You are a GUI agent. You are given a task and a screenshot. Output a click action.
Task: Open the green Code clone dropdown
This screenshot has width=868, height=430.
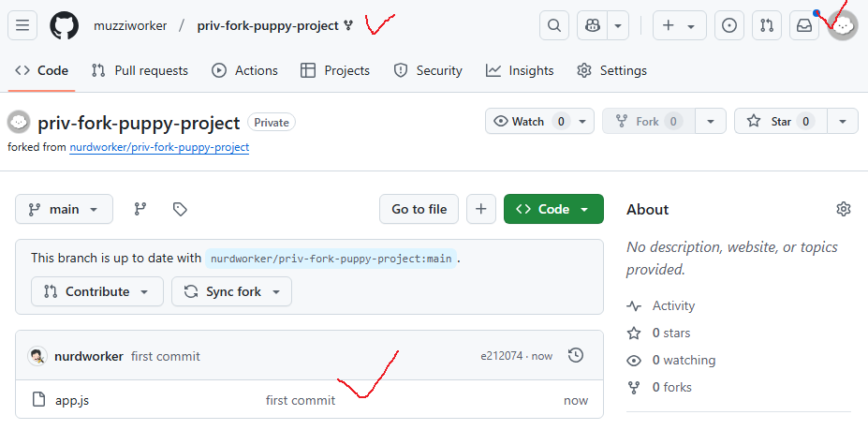(553, 209)
